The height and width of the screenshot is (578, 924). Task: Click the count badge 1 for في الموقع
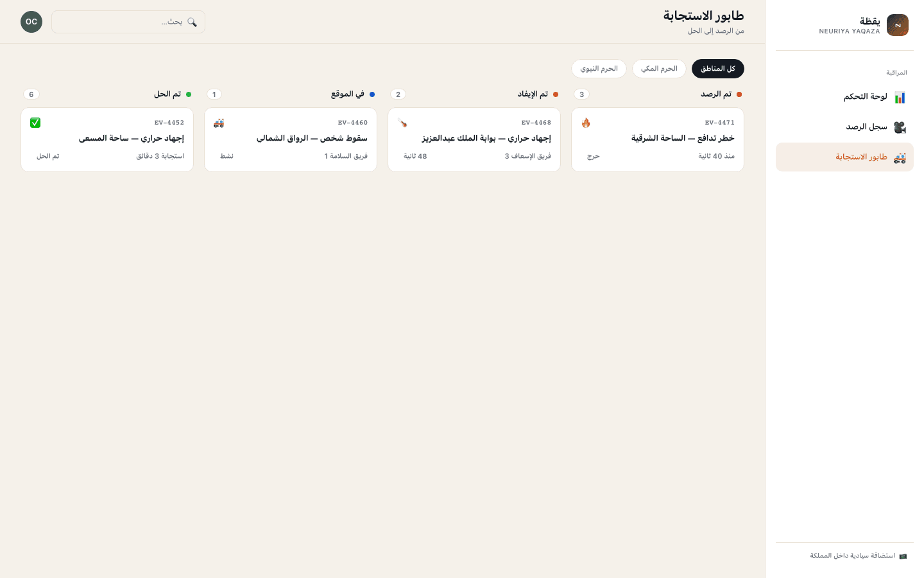tap(214, 94)
